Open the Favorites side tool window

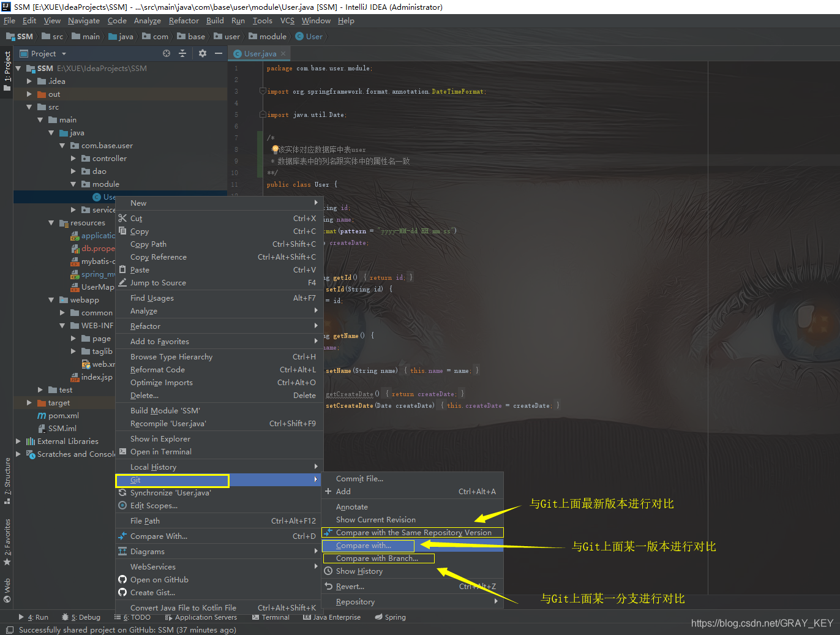[7, 542]
